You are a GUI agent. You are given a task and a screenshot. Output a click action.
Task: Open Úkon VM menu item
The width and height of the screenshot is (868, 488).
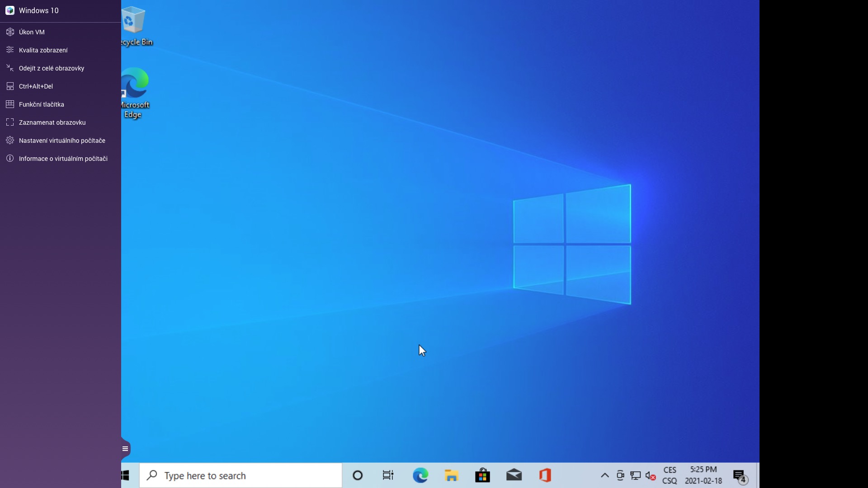point(32,32)
